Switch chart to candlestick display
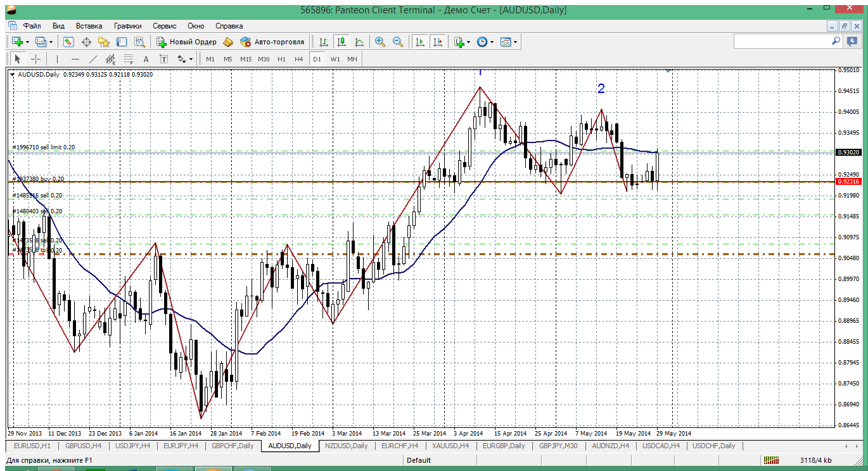This screenshot has height=471, width=868. (341, 42)
